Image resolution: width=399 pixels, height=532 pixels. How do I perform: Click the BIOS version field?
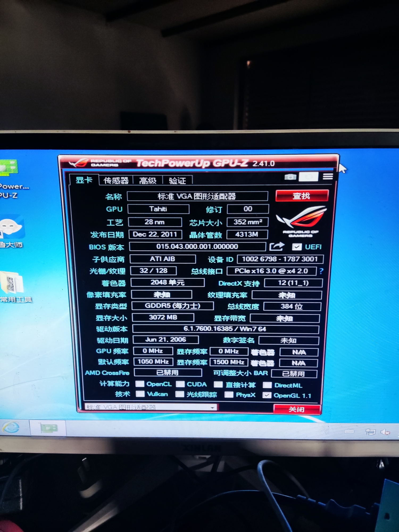tap(197, 246)
